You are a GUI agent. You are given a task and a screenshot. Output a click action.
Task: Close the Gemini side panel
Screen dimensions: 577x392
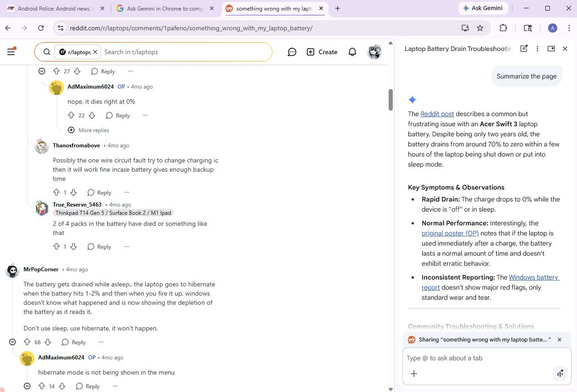(x=565, y=49)
